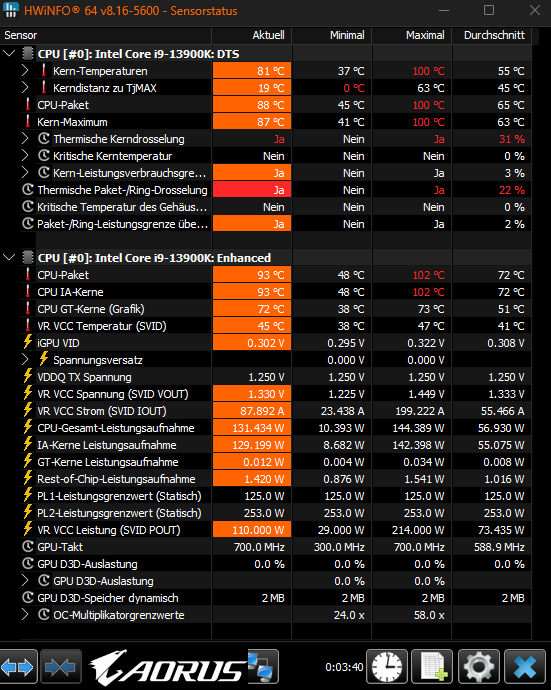Screen dimensions: 551x690
Task: Minimize the HWiNFO sensor window
Action: 444,10
